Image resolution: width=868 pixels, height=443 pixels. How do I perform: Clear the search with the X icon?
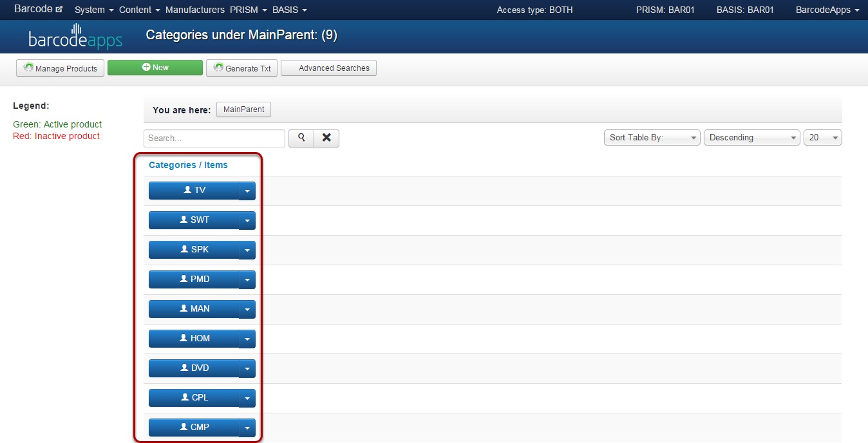coord(326,138)
